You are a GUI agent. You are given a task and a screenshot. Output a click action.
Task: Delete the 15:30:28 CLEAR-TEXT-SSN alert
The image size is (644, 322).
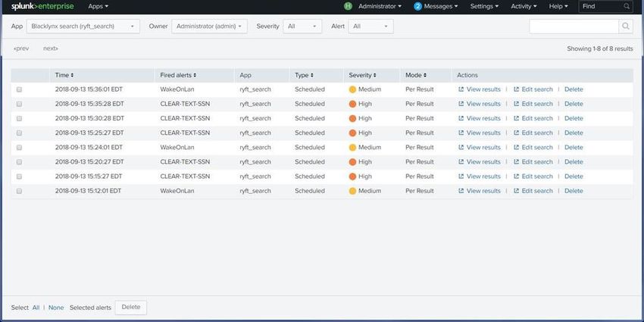(x=574, y=118)
